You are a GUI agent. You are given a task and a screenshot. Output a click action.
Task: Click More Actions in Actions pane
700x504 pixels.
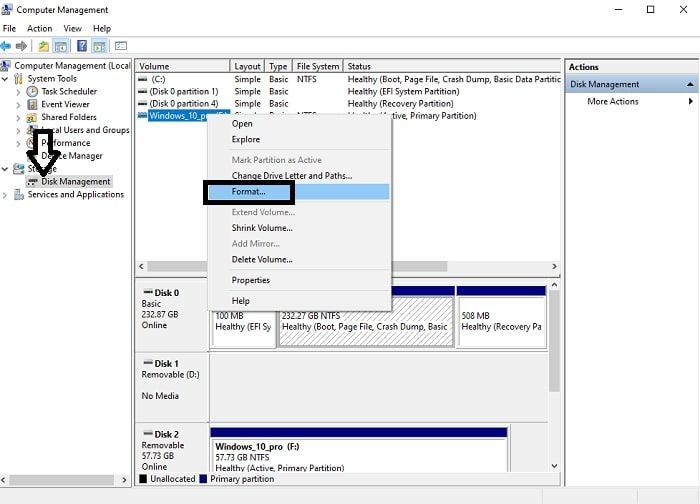pyautogui.click(x=612, y=101)
